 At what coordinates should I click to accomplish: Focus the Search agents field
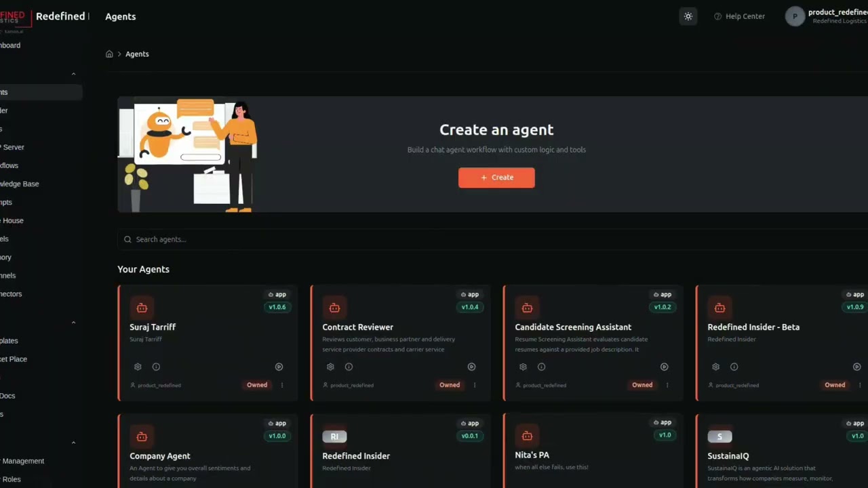tap(492, 239)
